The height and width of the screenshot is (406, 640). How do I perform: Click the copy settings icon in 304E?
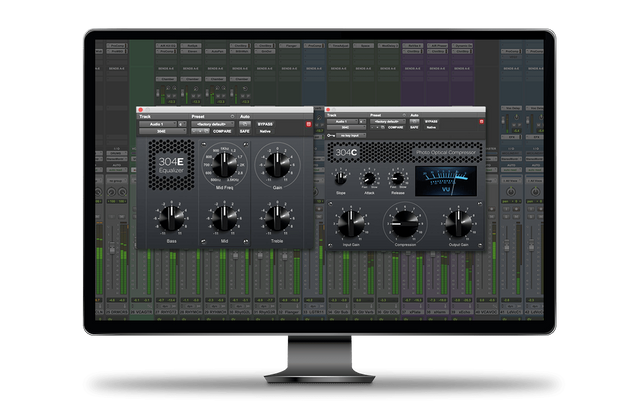coord(207,131)
